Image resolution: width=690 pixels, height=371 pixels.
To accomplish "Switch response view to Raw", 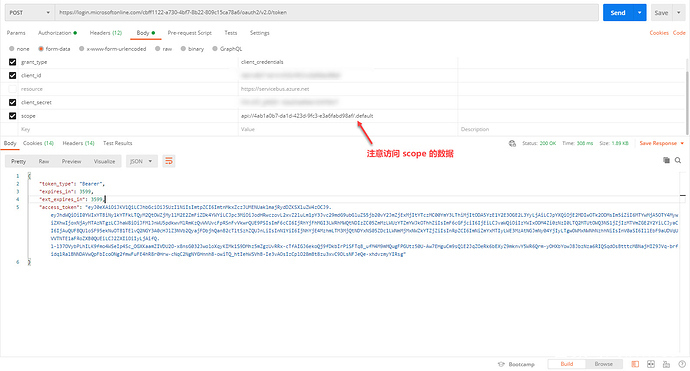I will (44, 162).
